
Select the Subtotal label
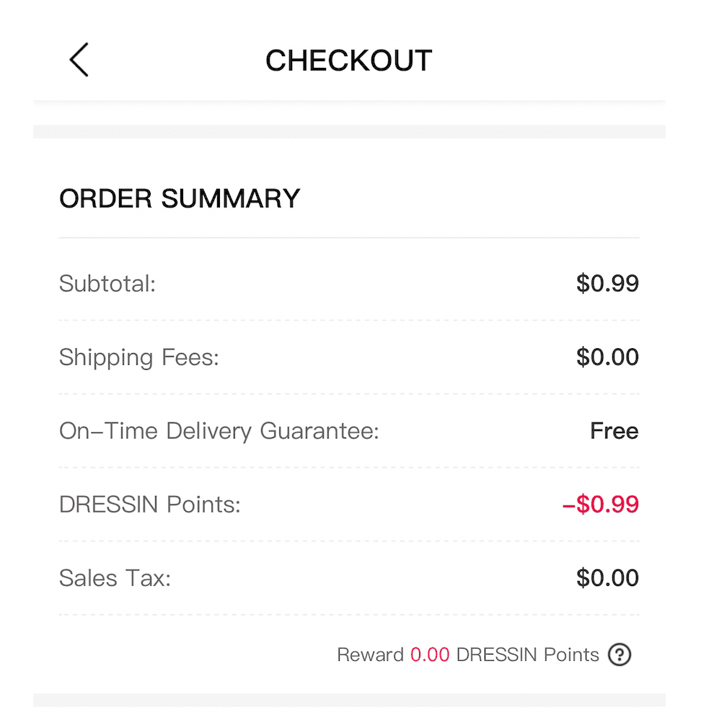point(107,283)
